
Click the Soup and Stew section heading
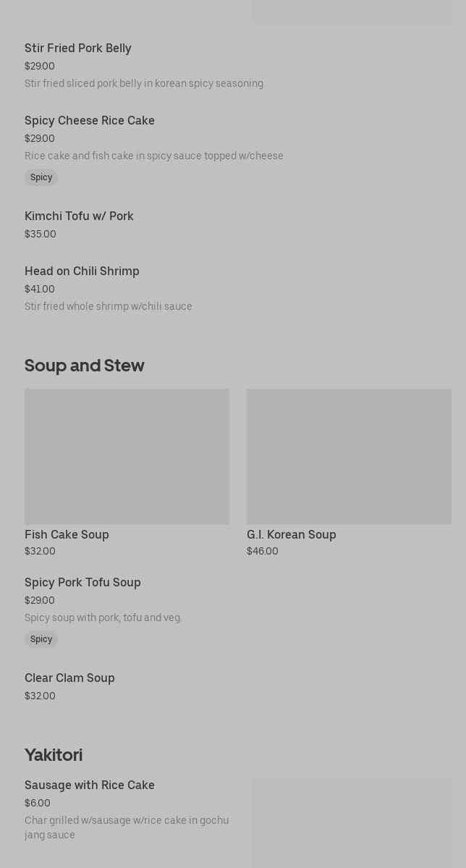[x=85, y=366]
